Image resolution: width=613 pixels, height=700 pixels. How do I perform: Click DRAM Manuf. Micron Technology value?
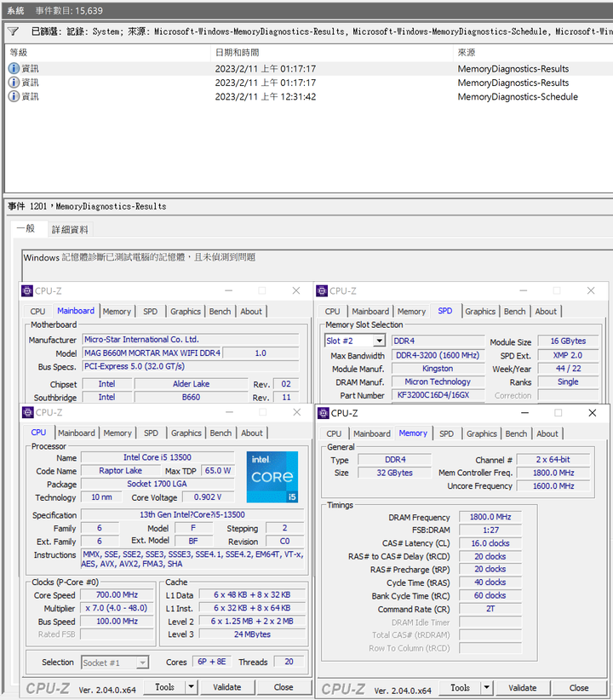(438, 382)
